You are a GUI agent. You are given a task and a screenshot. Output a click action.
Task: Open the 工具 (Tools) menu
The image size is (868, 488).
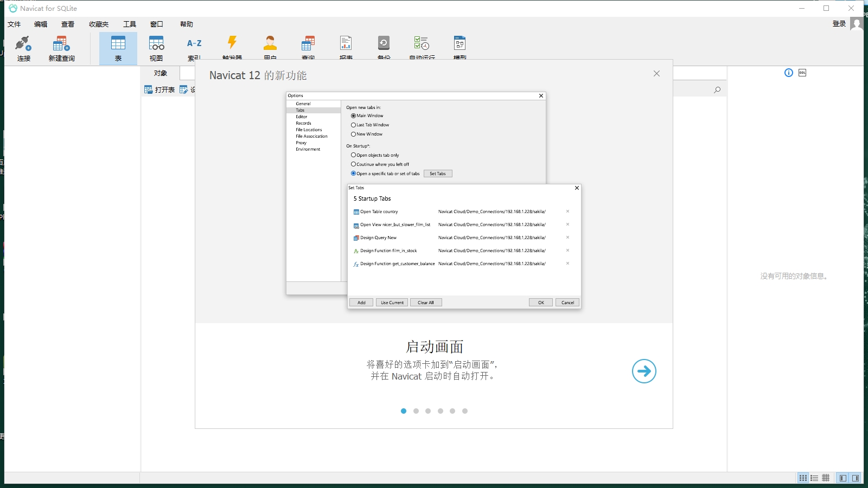pos(130,24)
